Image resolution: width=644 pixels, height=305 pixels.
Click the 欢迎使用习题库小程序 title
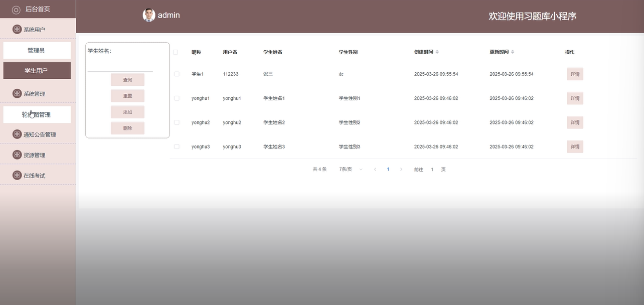[533, 16]
